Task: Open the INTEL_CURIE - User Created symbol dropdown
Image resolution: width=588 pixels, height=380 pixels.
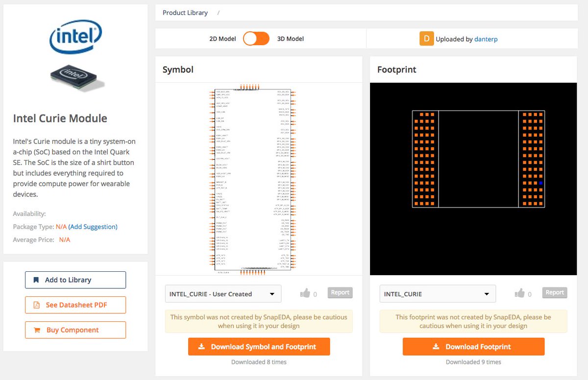Action: tap(223, 294)
